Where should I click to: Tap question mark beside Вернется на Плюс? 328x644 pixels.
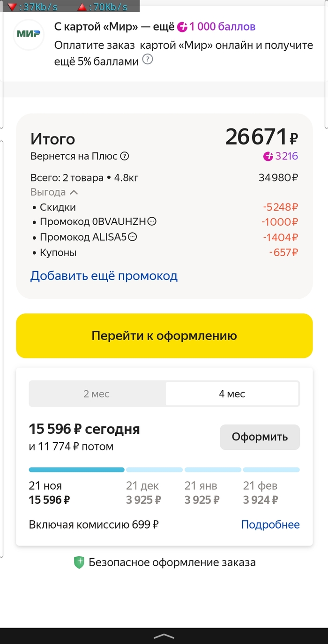coord(125,156)
